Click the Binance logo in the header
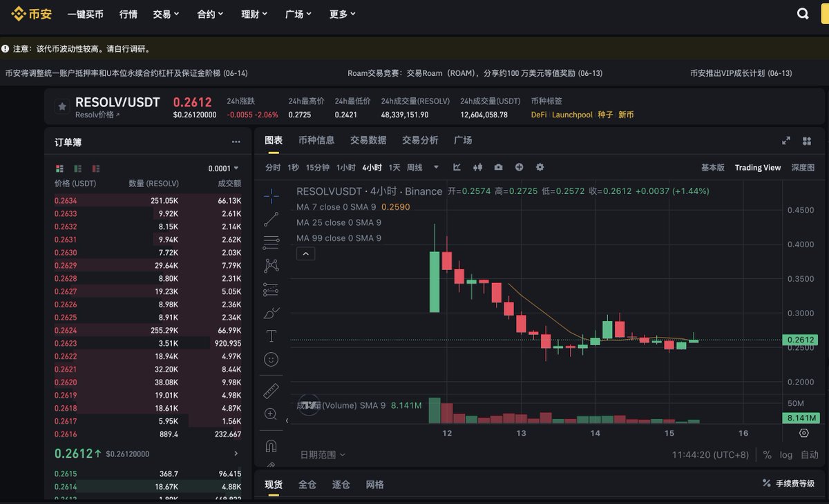Viewport: 829px width, 504px height. click(31, 14)
